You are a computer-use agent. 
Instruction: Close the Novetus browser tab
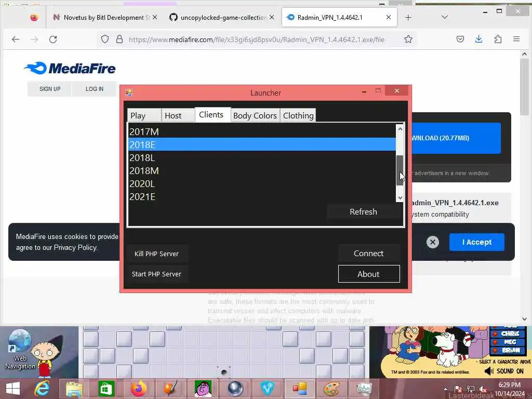pyautogui.click(x=155, y=17)
